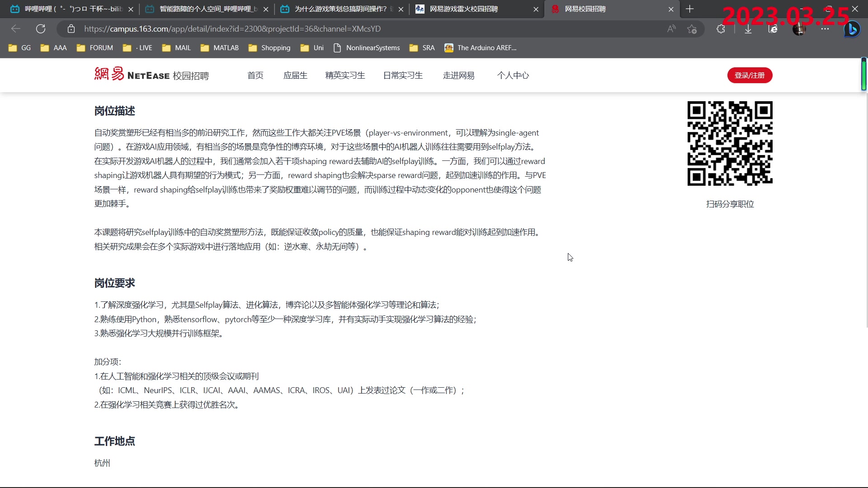Image resolution: width=868 pixels, height=488 pixels.
Task: Click the line 2.在强化学习相关竞赛上获得过优胜名次
Action: tap(166, 405)
